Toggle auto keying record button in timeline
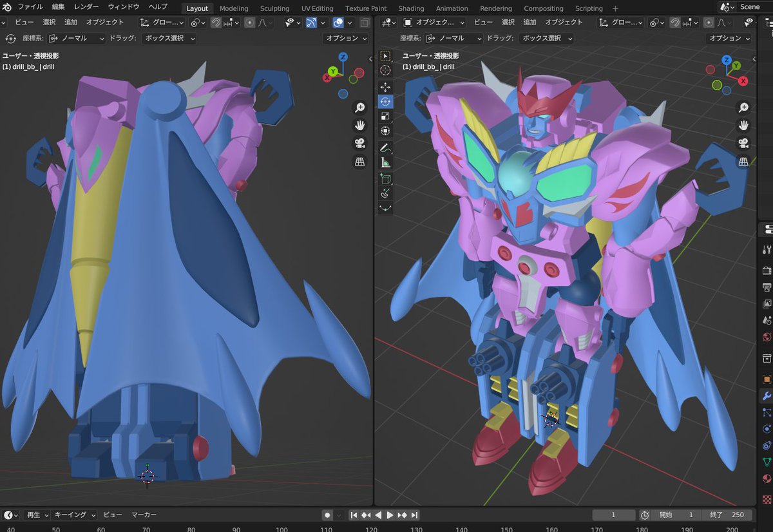 [x=327, y=515]
